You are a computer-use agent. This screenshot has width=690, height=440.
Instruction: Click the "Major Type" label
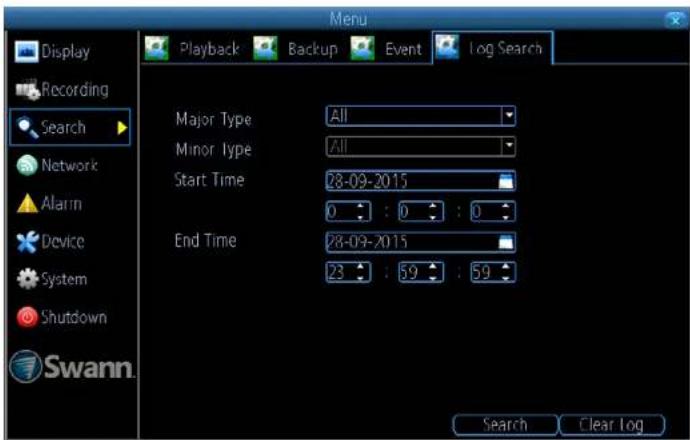point(213,120)
